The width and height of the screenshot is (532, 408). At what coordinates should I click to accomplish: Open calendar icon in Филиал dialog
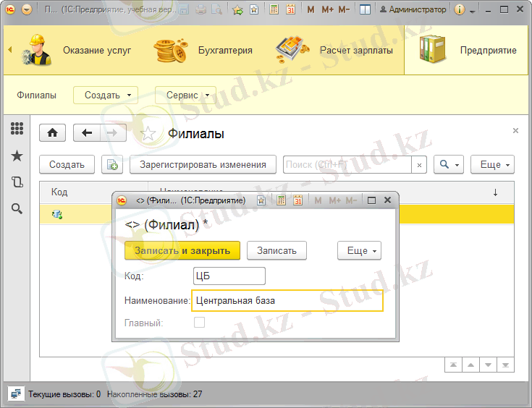coord(298,200)
